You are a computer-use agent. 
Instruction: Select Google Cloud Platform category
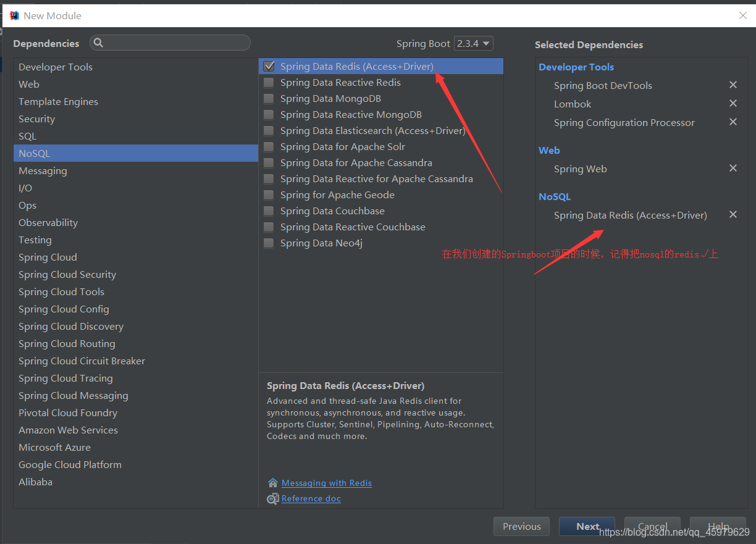click(136, 464)
